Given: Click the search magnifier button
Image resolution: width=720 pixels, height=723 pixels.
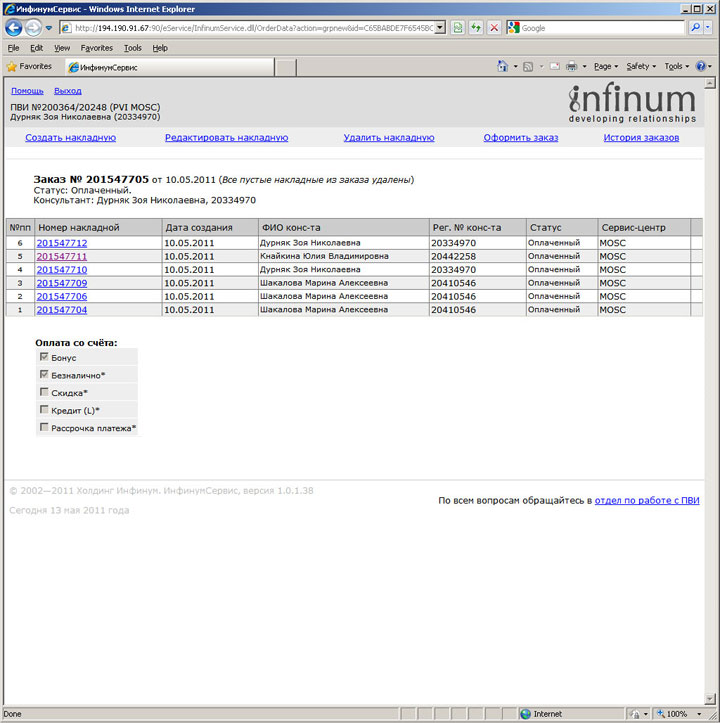Looking at the screenshot, I should (x=695, y=28).
